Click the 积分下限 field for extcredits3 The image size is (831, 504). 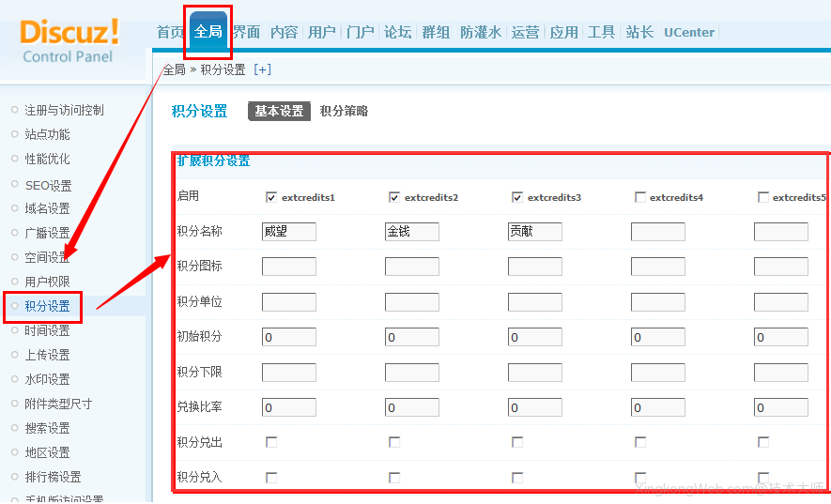534,373
